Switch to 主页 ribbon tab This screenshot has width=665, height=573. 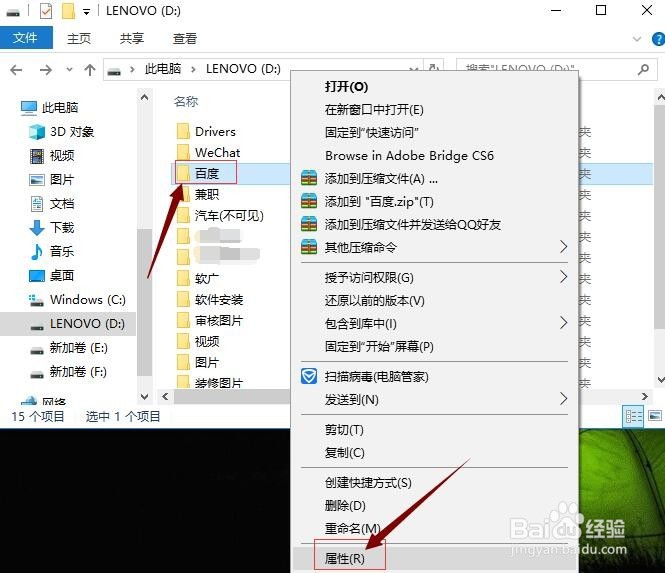[x=79, y=39]
